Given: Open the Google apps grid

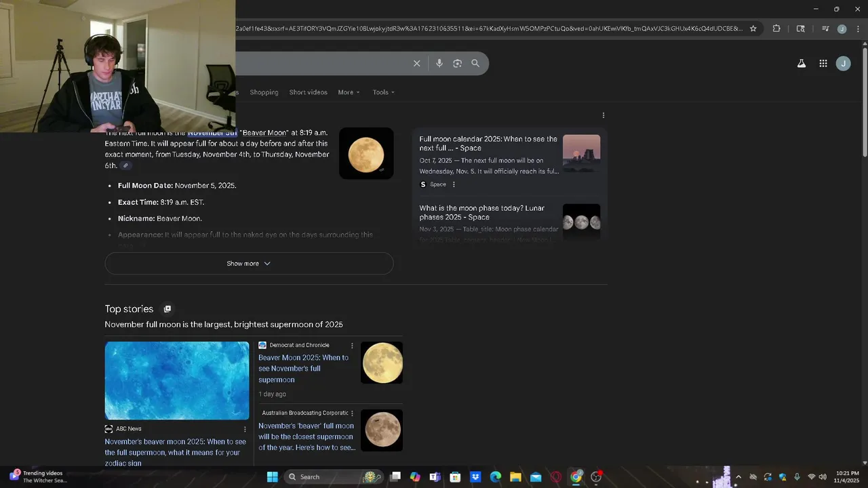Looking at the screenshot, I should coord(823,64).
